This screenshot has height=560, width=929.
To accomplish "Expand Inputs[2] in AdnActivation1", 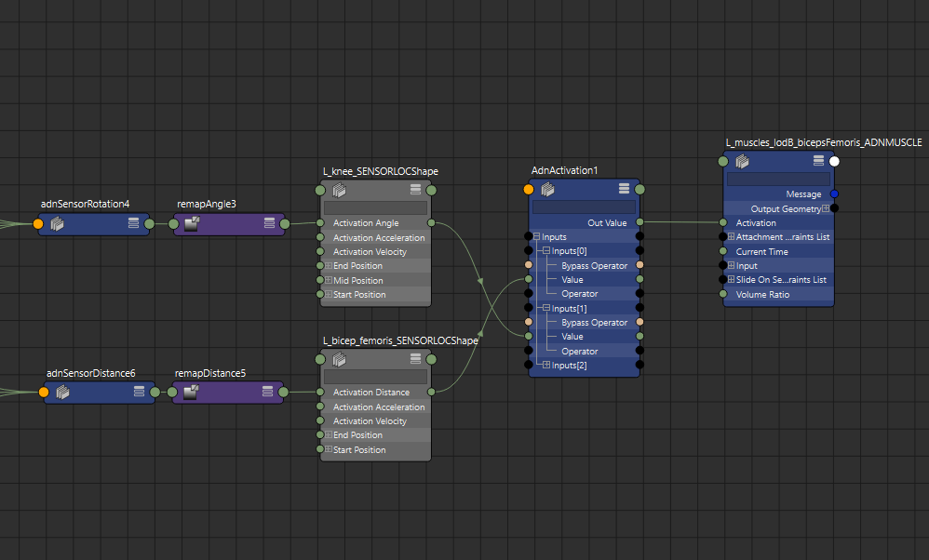I will 546,366.
